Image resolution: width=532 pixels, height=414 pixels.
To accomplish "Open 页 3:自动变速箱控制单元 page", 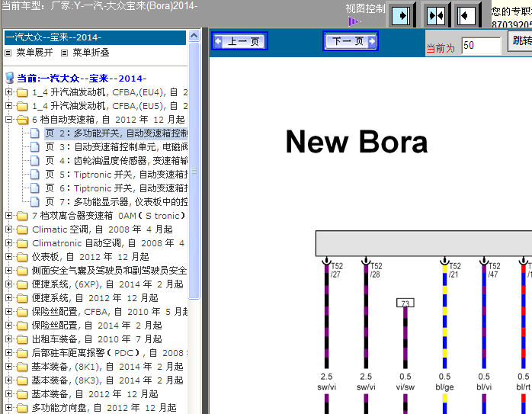I will coord(117,147).
